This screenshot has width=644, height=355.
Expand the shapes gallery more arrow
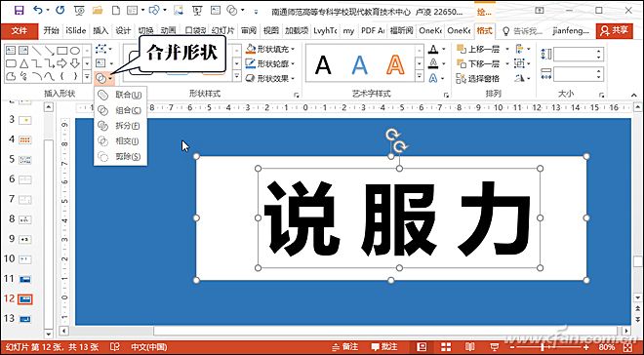87,76
